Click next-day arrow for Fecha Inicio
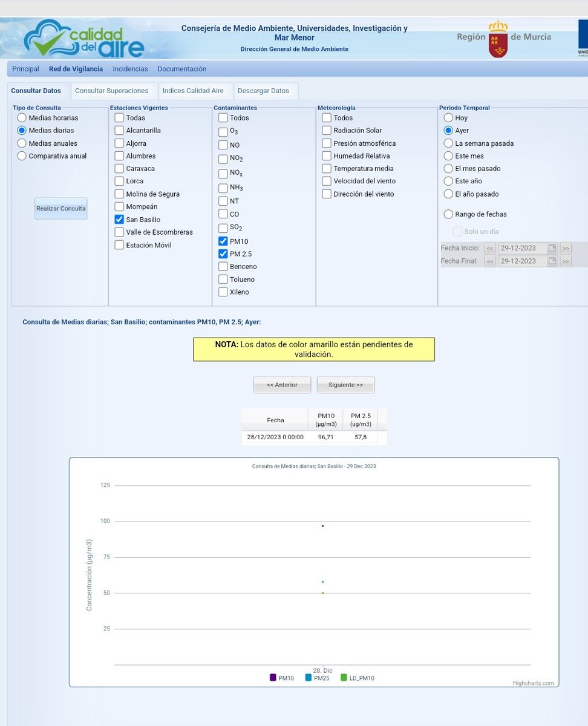Screen dimensions: 588x726 (566, 248)
